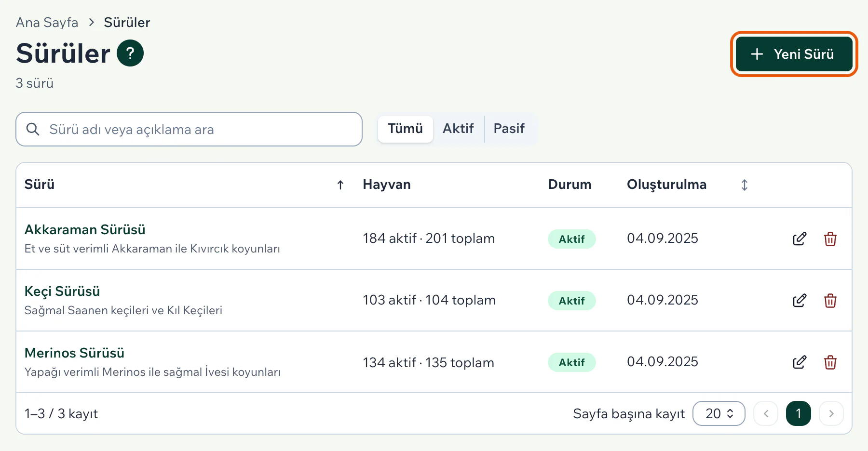Image resolution: width=868 pixels, height=451 pixels.
Task: Sort by Sürü column arrow
Action: [x=340, y=185]
